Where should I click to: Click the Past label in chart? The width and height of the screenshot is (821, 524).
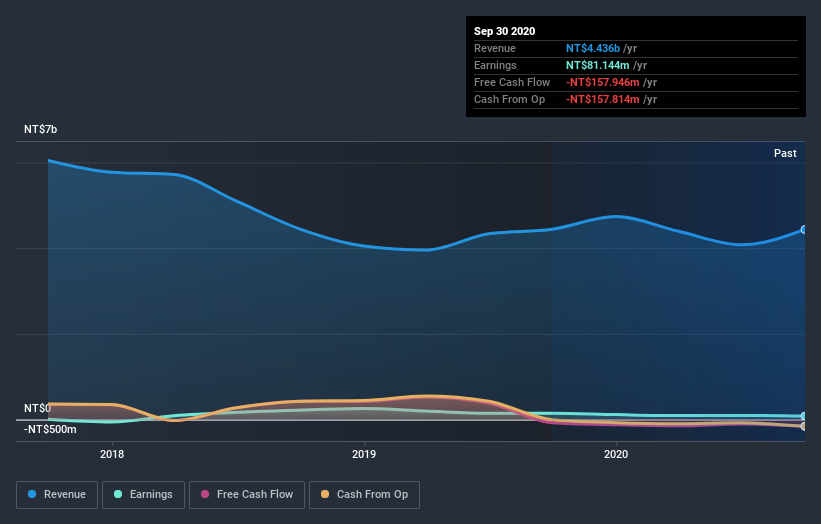pos(785,153)
